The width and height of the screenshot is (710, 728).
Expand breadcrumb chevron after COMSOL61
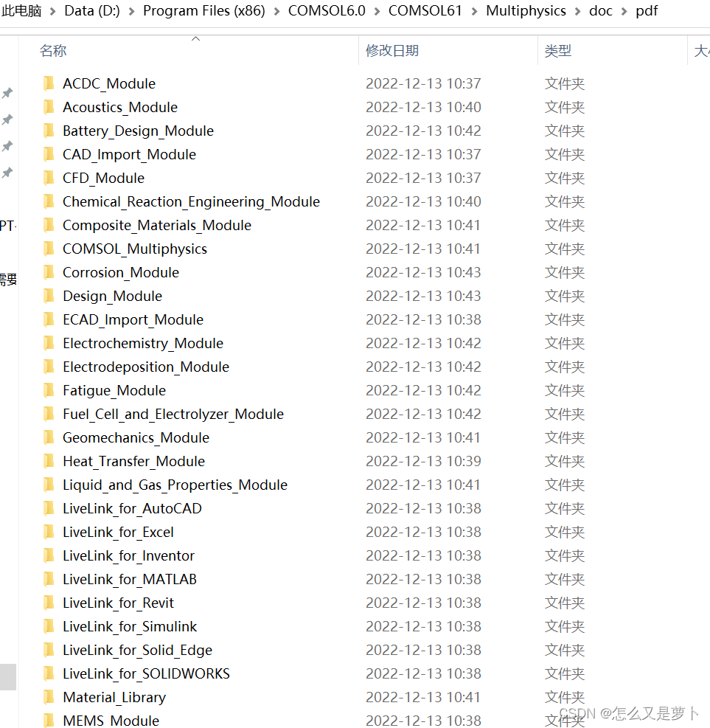(x=474, y=11)
